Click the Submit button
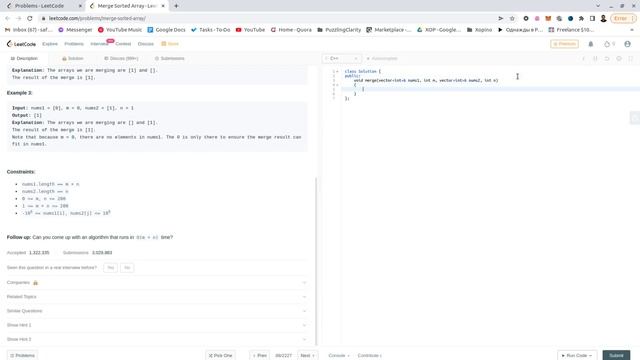 (x=616, y=356)
